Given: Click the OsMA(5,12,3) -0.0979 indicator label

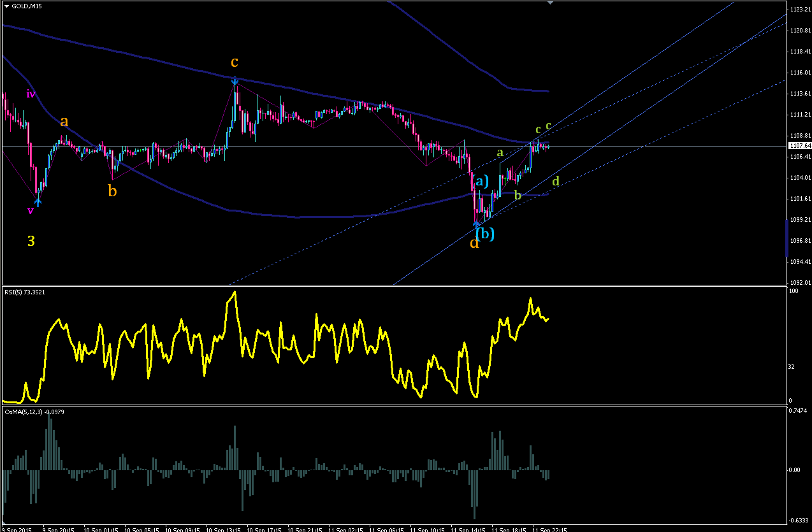Looking at the screenshot, I should pyautogui.click(x=34, y=412).
